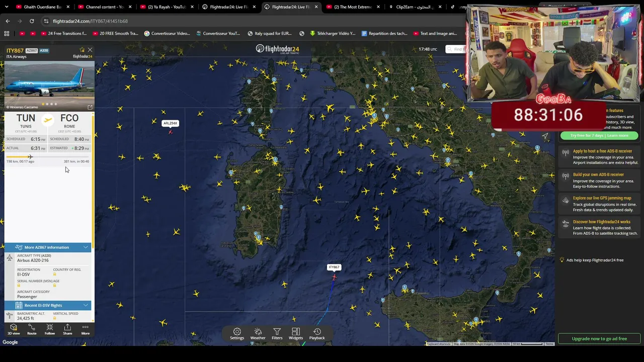The width and height of the screenshot is (644, 362).
Task: Open 20 FREE Smooth Tra... bookmark
Action: (115, 34)
